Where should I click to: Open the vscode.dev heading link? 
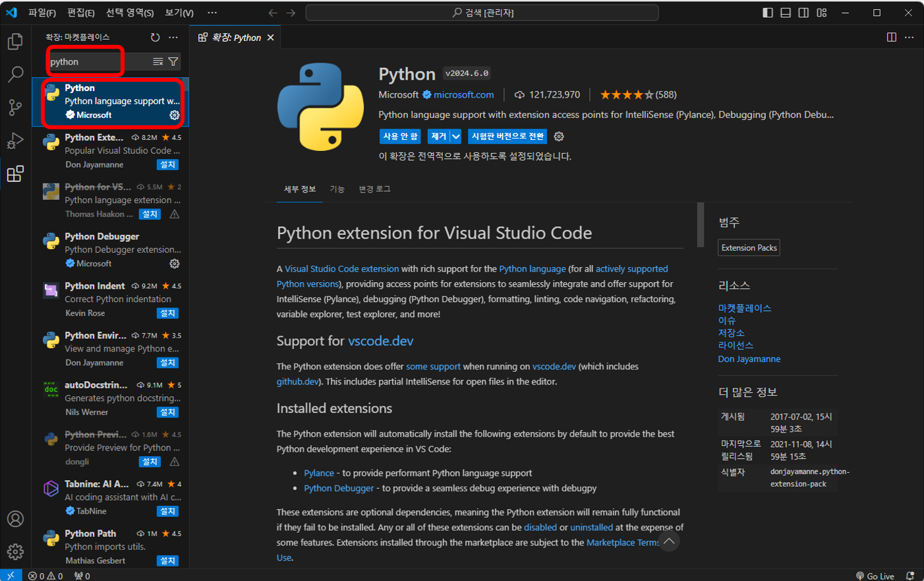point(381,341)
